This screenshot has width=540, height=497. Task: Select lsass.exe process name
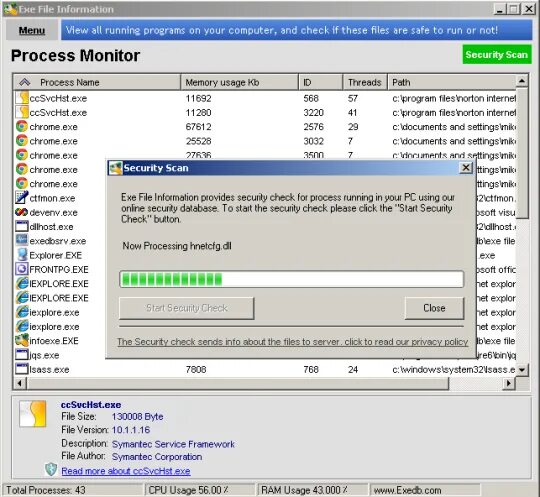pos(49,370)
